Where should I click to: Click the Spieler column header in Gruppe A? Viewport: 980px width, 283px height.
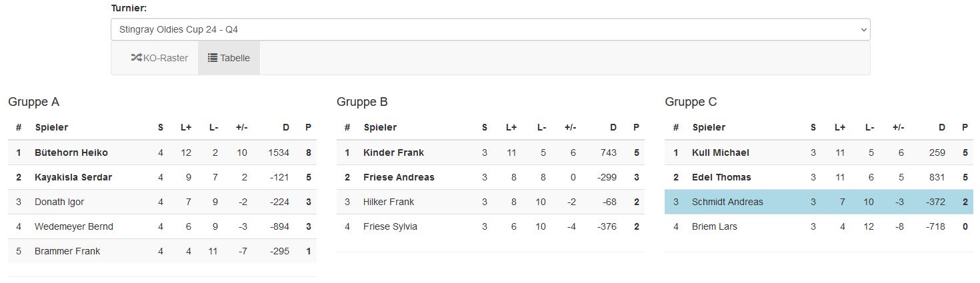point(51,127)
